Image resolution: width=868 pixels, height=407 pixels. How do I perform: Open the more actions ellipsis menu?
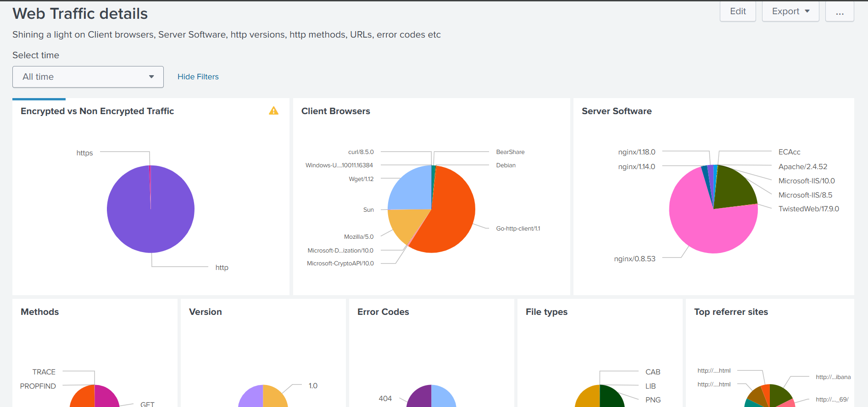click(x=840, y=11)
